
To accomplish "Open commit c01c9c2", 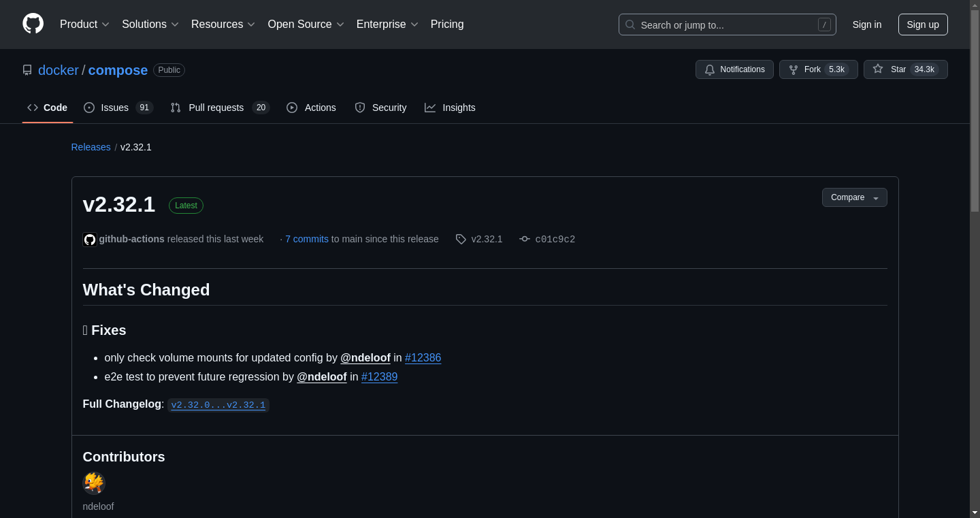I will (555, 239).
